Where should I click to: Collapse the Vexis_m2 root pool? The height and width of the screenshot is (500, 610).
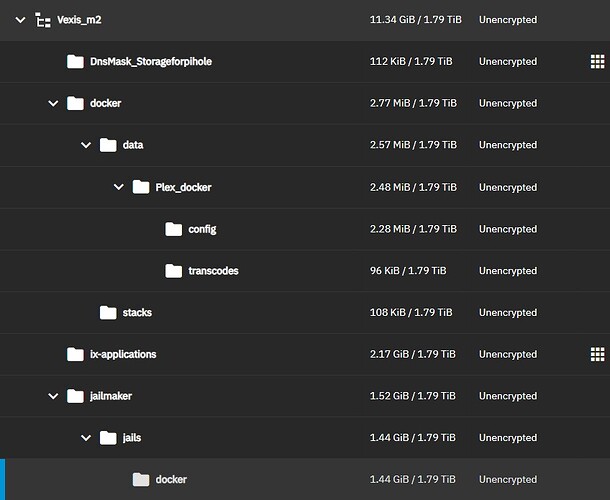coord(20,19)
